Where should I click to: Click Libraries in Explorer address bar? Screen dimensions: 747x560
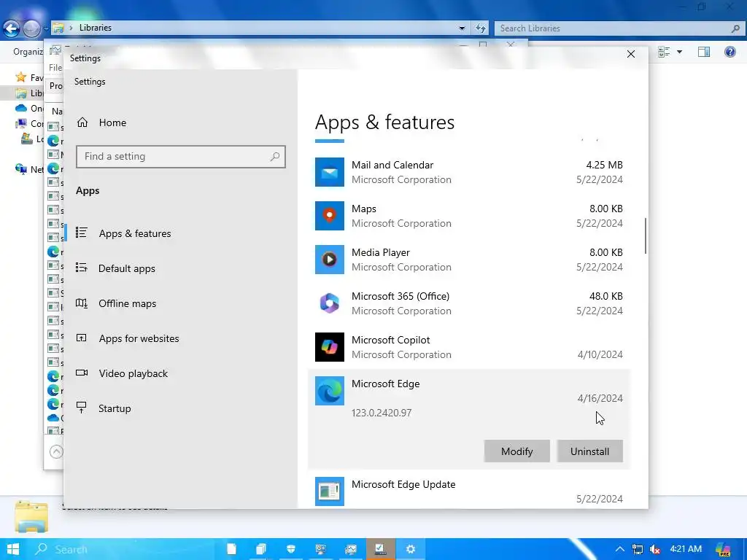pos(96,28)
